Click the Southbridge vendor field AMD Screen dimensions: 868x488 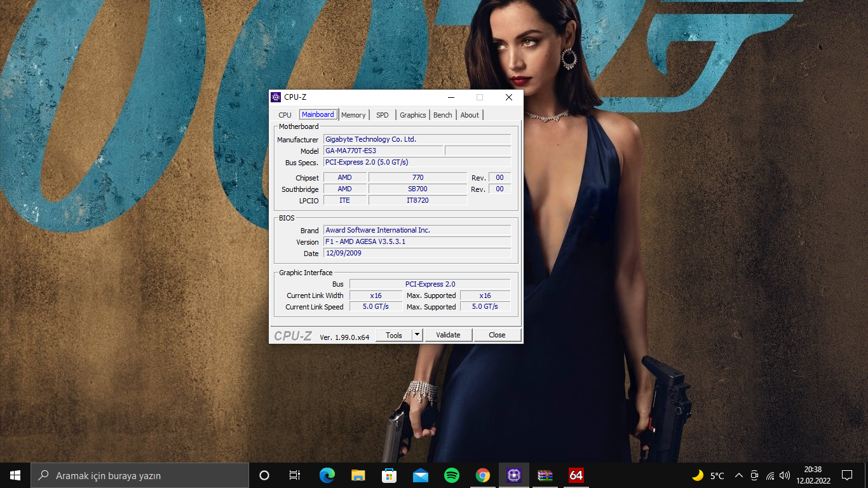tap(345, 189)
